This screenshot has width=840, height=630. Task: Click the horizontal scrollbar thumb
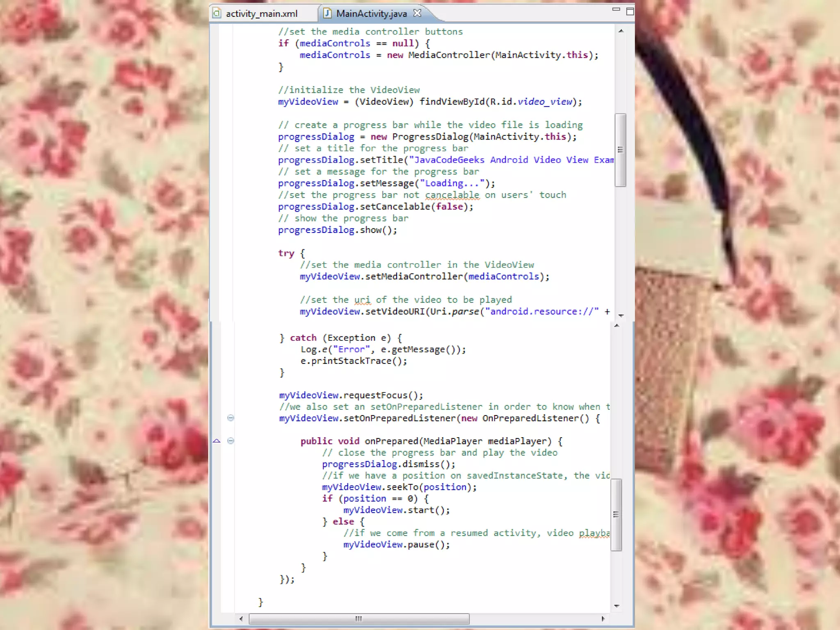(359, 619)
